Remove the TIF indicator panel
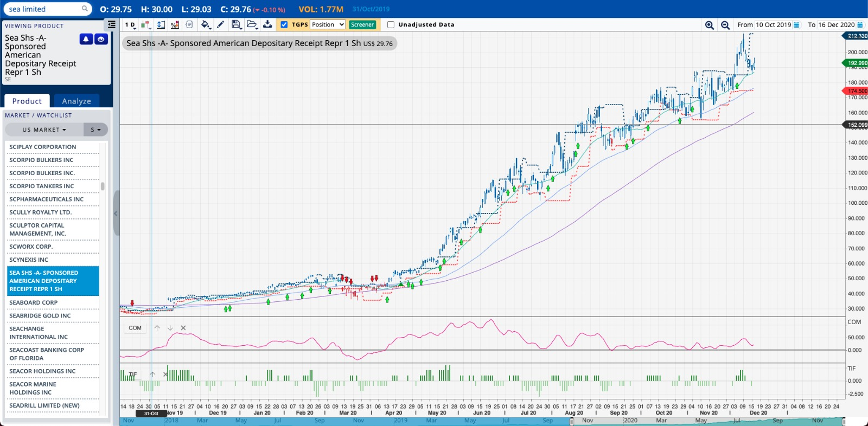Viewport: 868px width, 426px height. tap(165, 375)
